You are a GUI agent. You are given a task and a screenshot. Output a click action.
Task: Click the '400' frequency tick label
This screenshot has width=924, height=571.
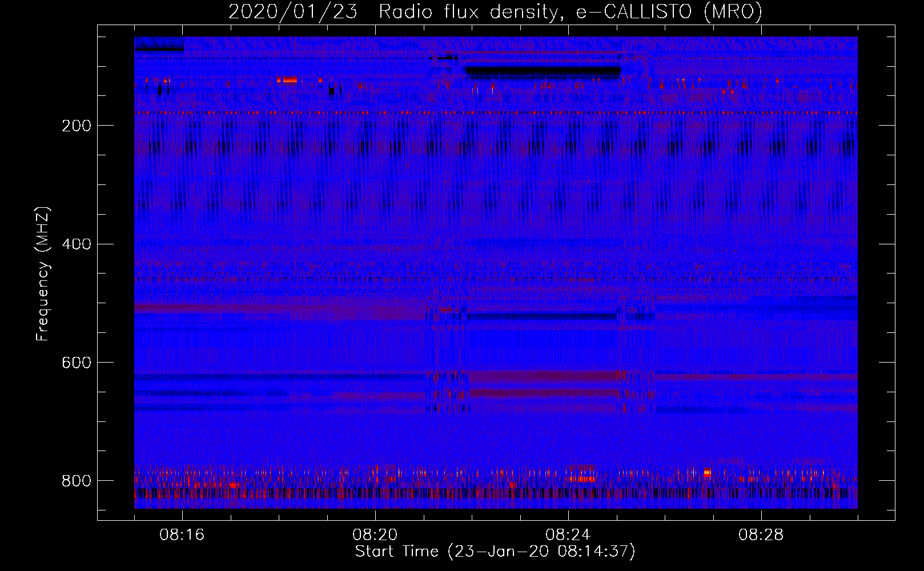click(x=76, y=244)
